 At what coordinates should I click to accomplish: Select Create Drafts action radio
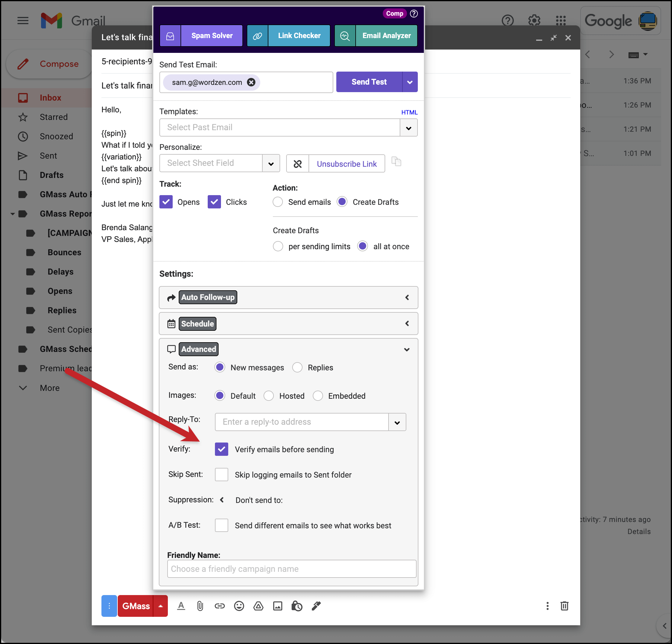[342, 202]
